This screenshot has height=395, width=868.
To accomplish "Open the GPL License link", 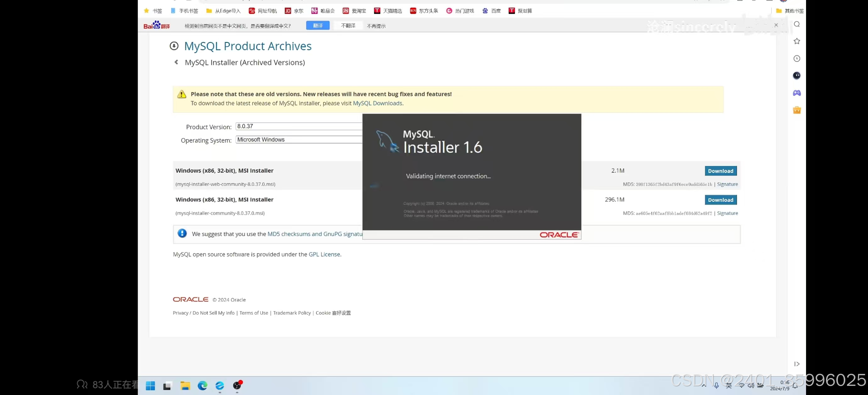I will [x=324, y=254].
